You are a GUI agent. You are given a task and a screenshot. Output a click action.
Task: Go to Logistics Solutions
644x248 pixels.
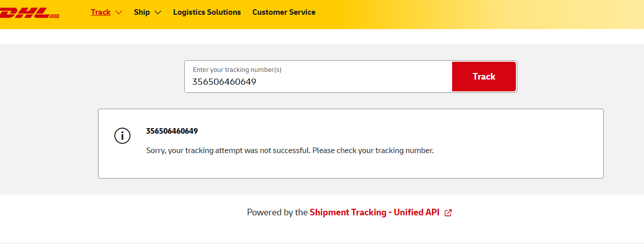(x=207, y=12)
